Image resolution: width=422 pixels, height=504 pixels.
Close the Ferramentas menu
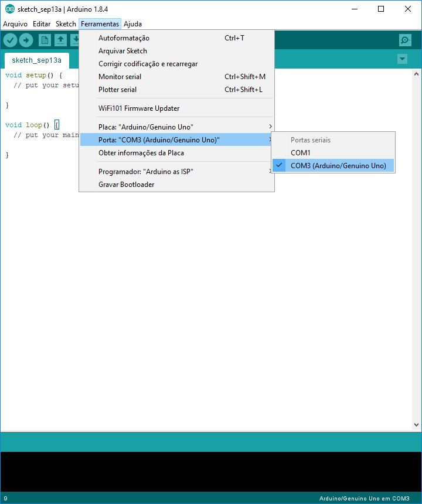pos(100,24)
